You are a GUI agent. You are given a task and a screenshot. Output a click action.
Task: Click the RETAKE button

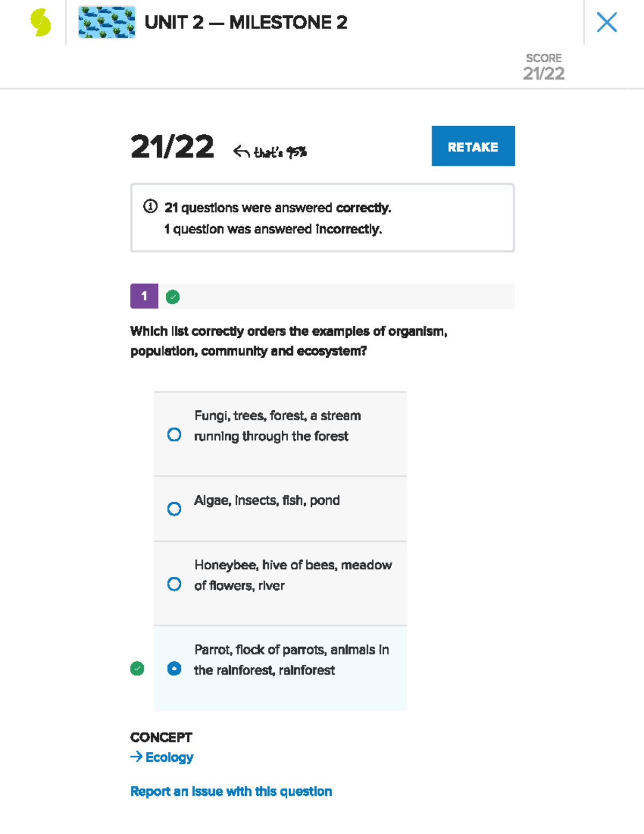click(473, 146)
